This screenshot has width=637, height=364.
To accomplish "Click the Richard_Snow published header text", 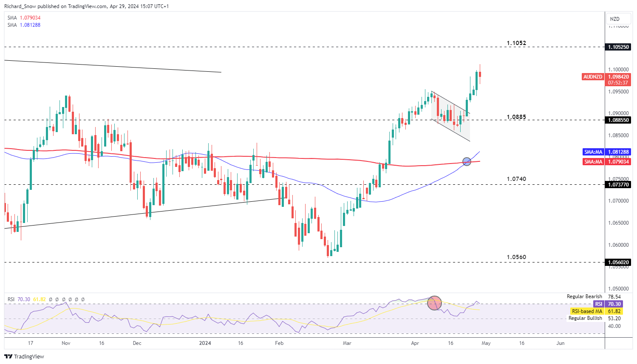I will (86, 6).
